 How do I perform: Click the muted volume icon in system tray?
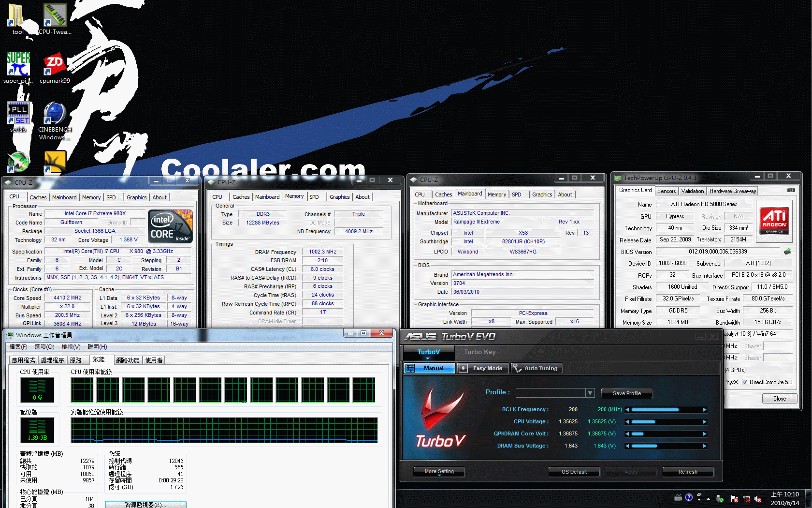(x=758, y=499)
